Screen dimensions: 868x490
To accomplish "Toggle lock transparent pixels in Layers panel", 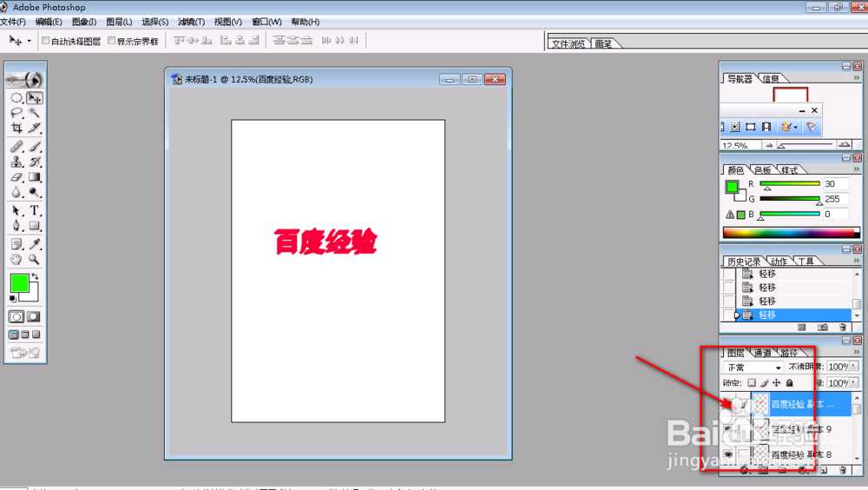I will tap(751, 382).
